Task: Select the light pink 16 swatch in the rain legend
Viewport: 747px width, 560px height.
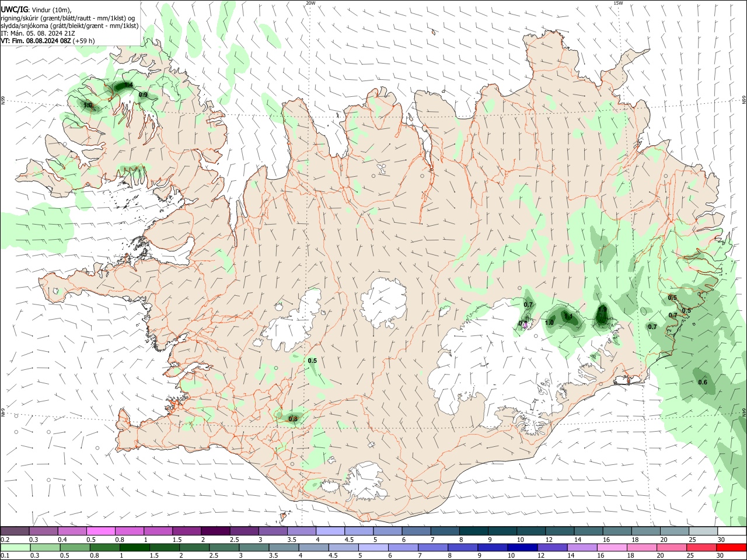Action: (x=612, y=547)
